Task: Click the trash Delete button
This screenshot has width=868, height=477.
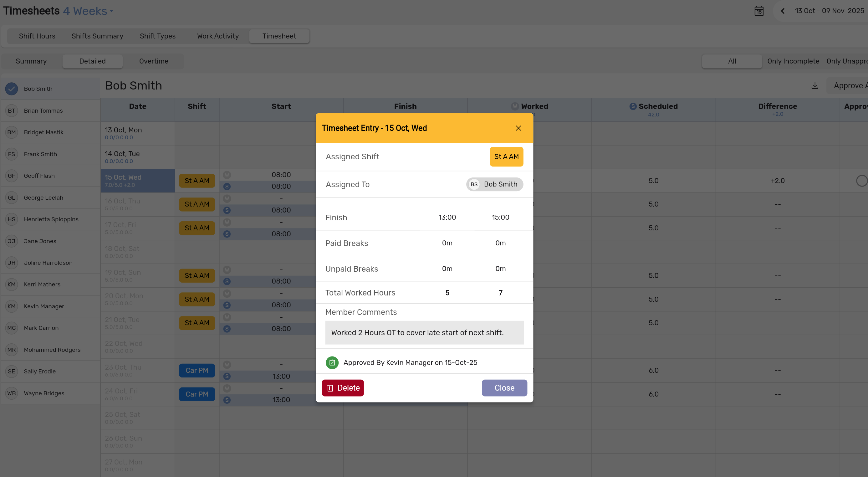Action: pyautogui.click(x=343, y=388)
